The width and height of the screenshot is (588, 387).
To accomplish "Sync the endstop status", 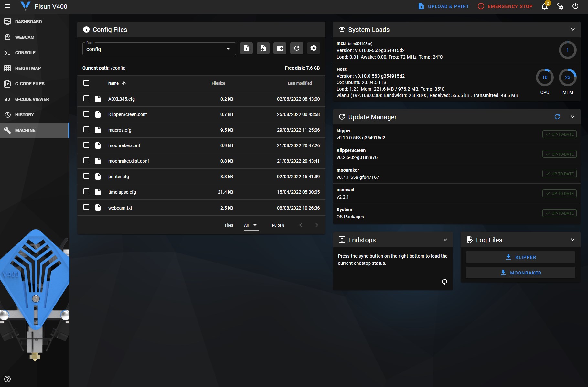I will (x=444, y=282).
